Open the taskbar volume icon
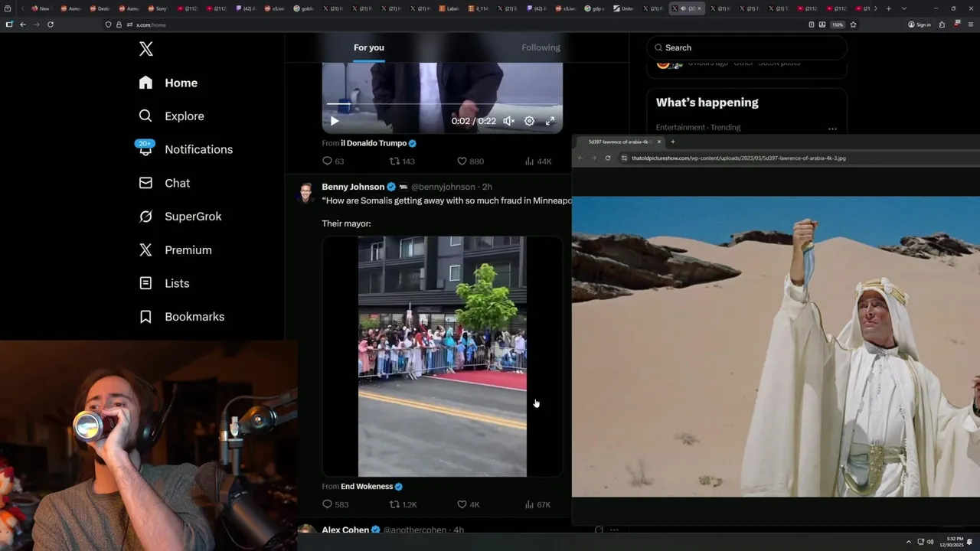This screenshot has height=551, width=980. pyautogui.click(x=930, y=542)
